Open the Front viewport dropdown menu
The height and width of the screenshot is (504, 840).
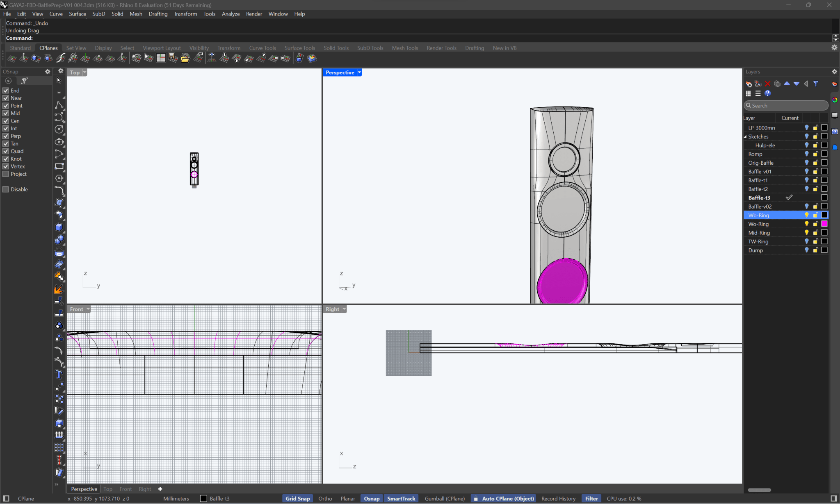pyautogui.click(x=88, y=309)
